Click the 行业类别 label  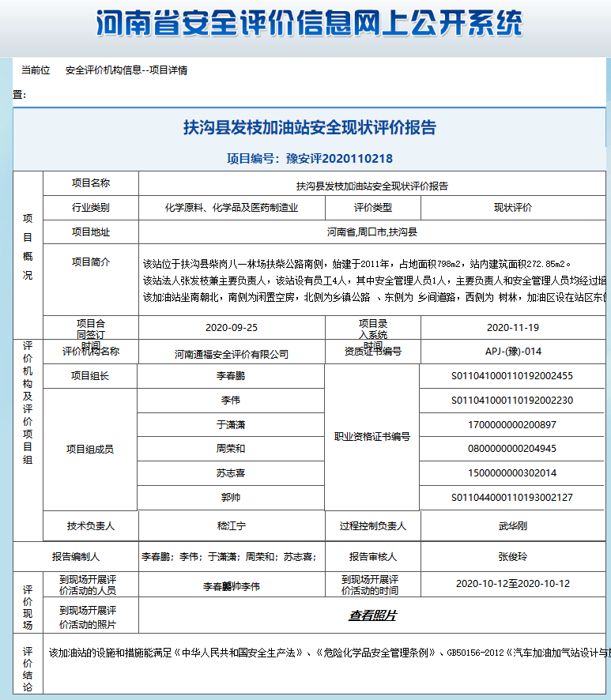(x=91, y=208)
